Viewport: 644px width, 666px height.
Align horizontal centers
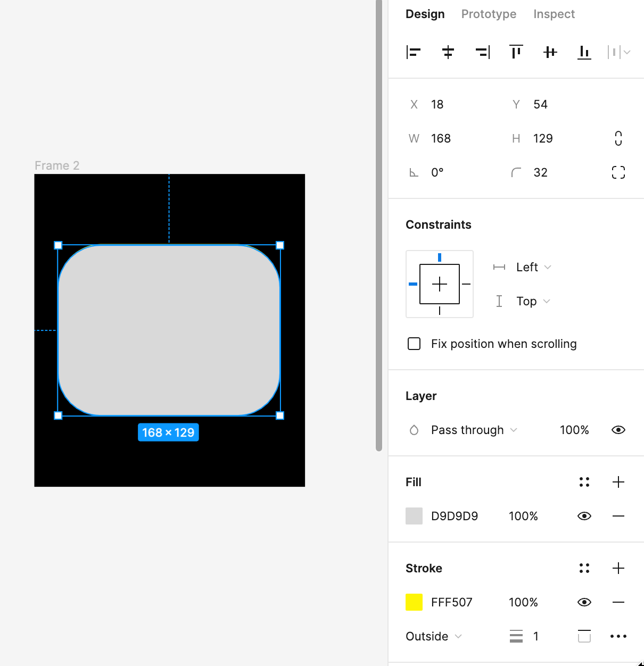pos(448,52)
